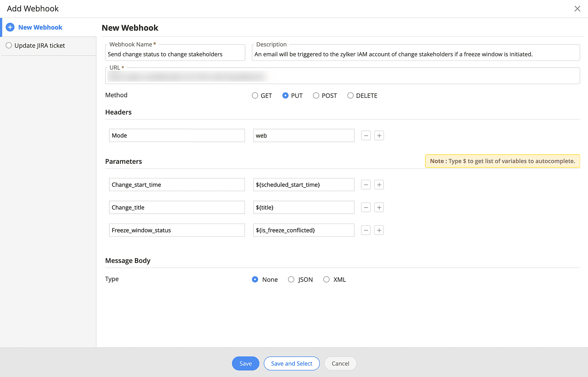588x377 pixels.
Task: Choose the DELETE method
Action: coord(350,95)
